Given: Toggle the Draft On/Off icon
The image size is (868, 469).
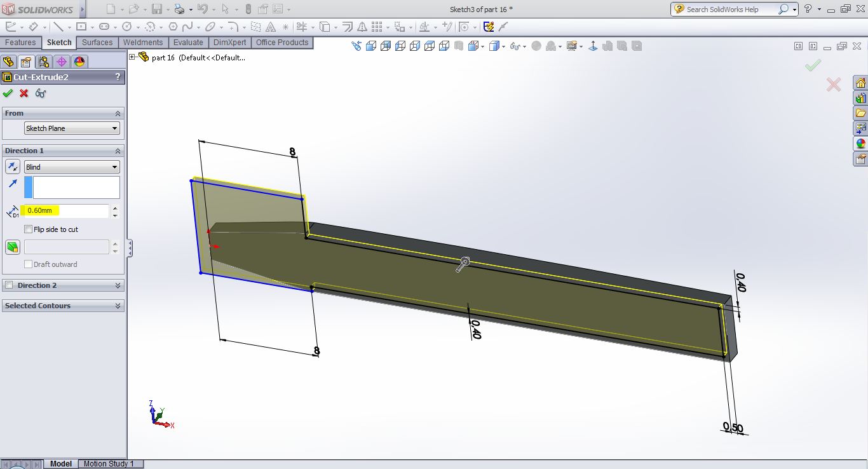Looking at the screenshot, I should (12, 247).
